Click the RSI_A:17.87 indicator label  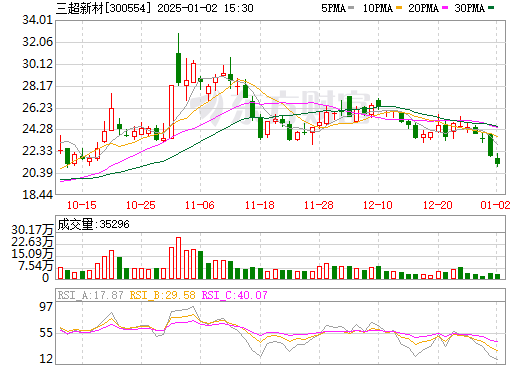point(91,295)
